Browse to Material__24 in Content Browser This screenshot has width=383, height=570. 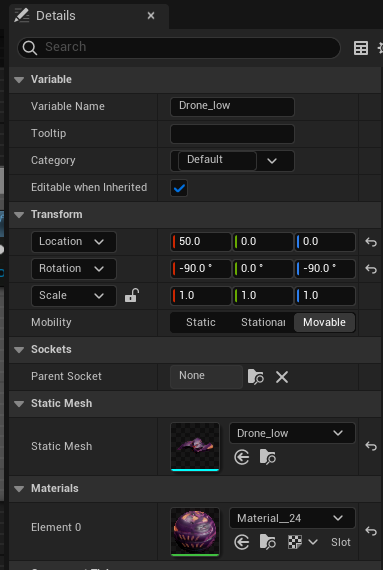(268, 542)
